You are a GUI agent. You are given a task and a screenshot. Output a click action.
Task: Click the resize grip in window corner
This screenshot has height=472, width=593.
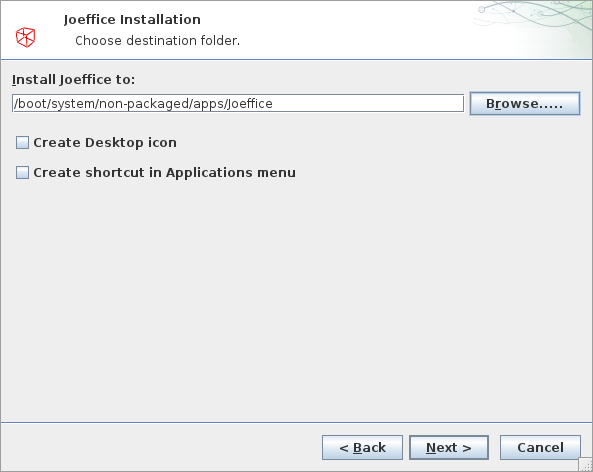tap(585, 464)
